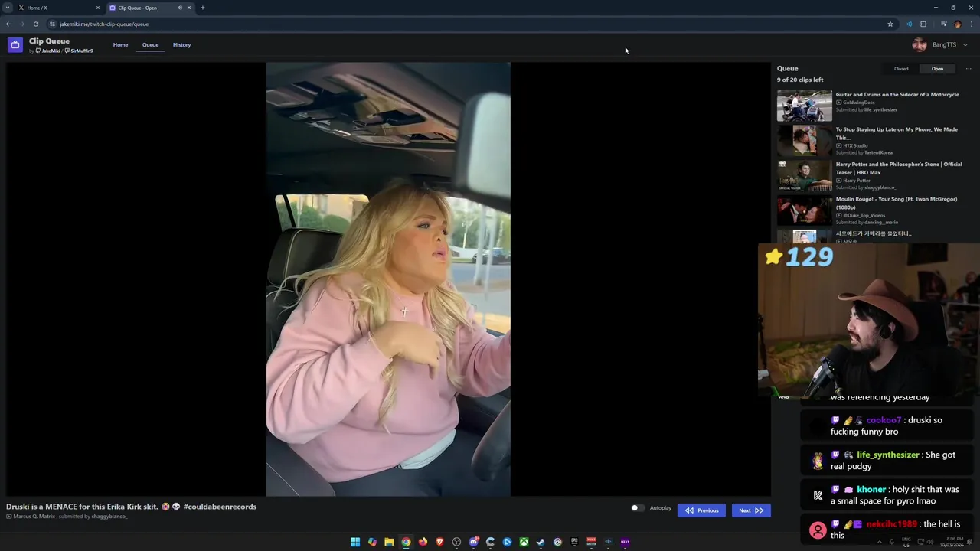The image size is (980, 551).
Task: Go to the Home nav tab
Action: [120, 45]
